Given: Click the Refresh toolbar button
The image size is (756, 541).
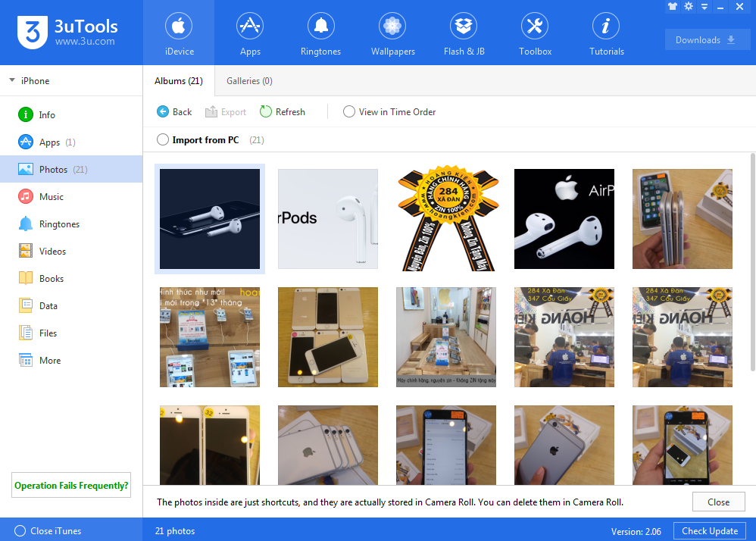Looking at the screenshot, I should tap(282, 112).
